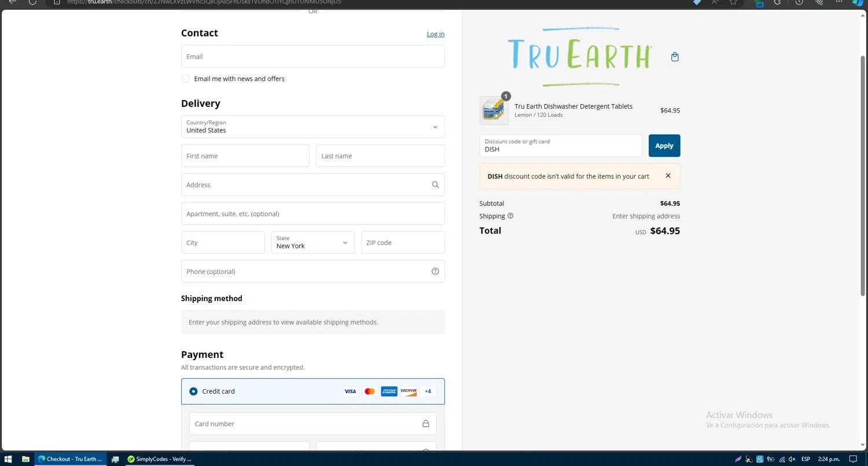868x466 pixels.
Task: Focus the Address field
Action: click(x=313, y=185)
